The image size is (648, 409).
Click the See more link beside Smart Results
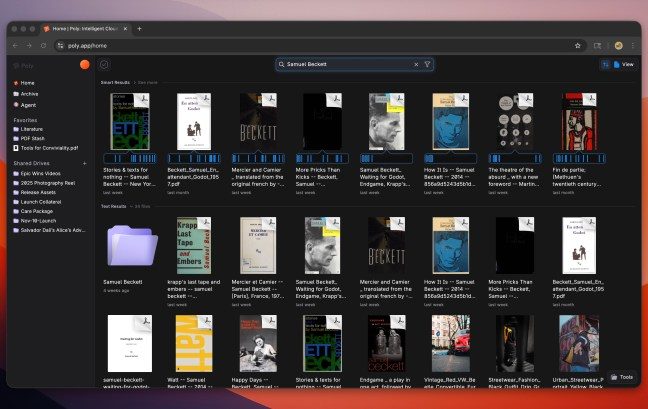(147, 82)
